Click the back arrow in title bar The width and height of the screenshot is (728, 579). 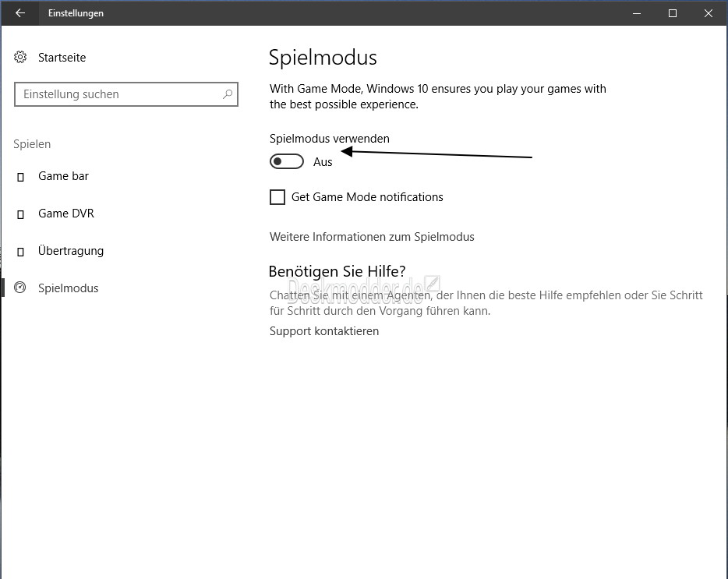pyautogui.click(x=20, y=13)
